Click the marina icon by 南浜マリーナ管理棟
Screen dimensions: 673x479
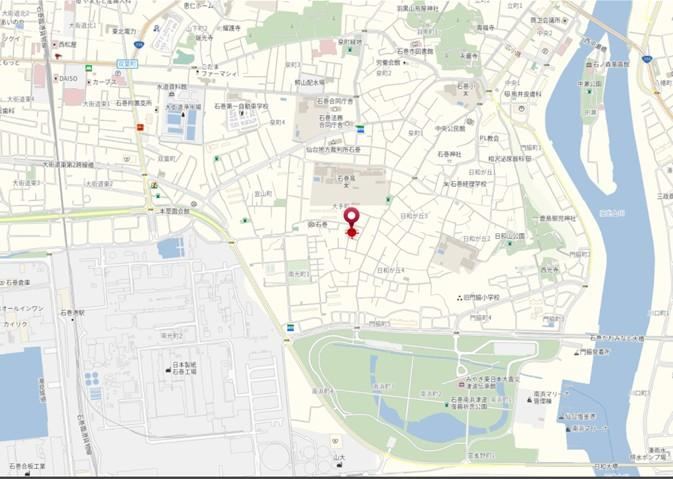(x=529, y=400)
